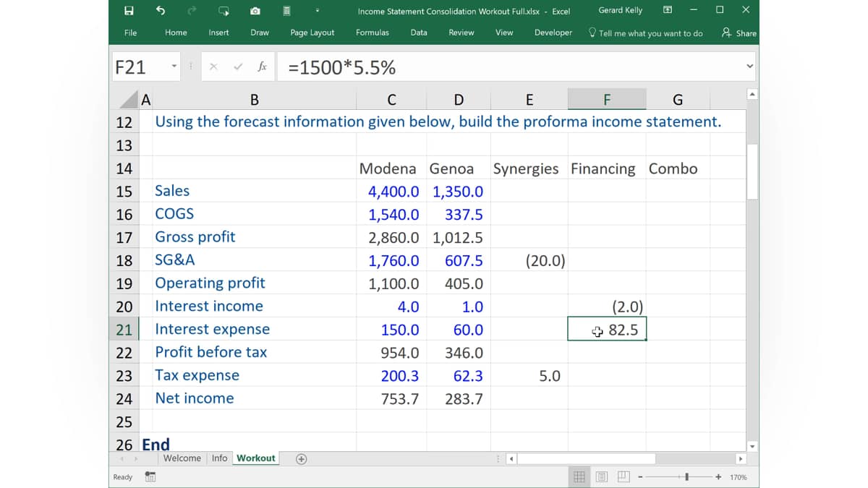Click the calculator icon in quick access toolbar

click(x=286, y=11)
